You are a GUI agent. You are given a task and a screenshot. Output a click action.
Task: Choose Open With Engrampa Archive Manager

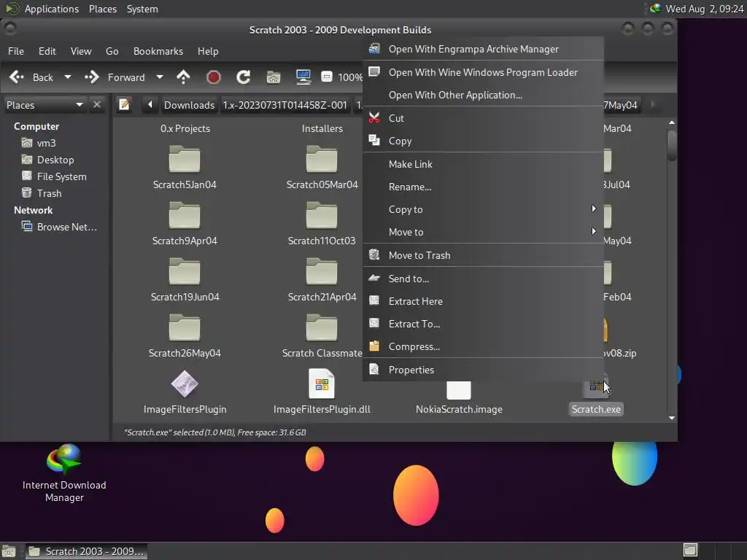[x=483, y=49]
